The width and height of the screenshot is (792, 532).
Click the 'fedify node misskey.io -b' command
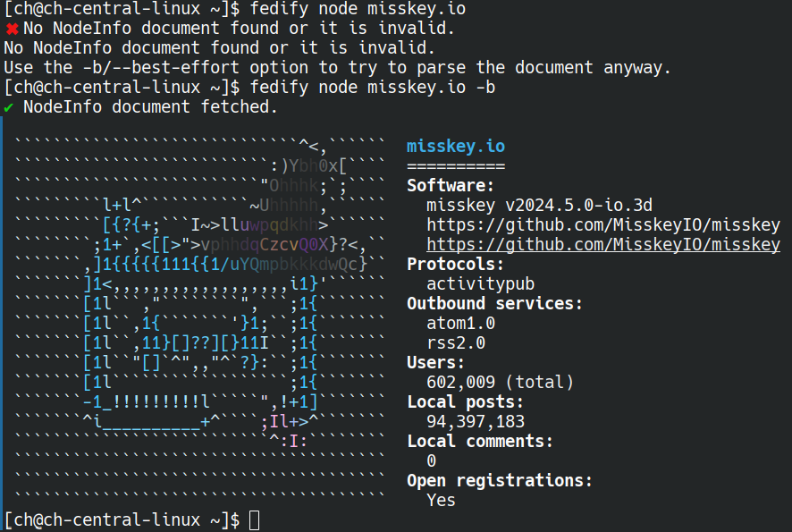tap(372, 88)
